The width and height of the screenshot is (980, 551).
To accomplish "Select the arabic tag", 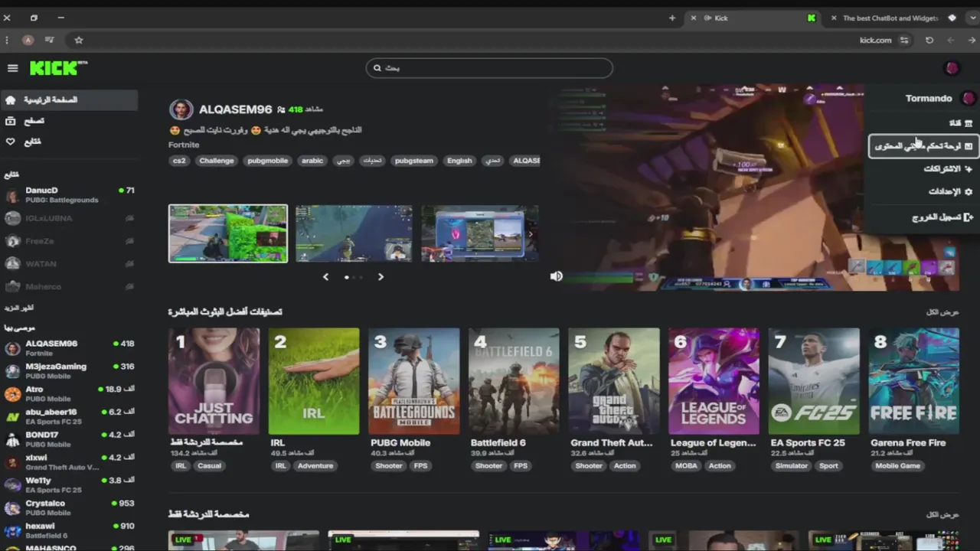I will click(x=312, y=161).
